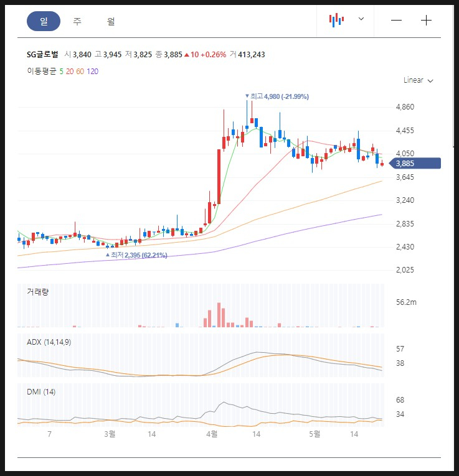The height and width of the screenshot is (476, 459).
Task: Click the 최저 2,395 low price marker
Action: point(138,255)
